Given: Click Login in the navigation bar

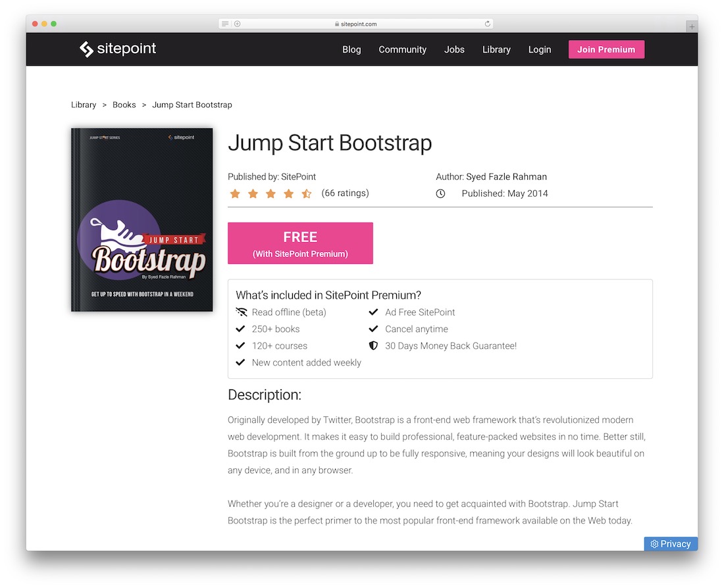Looking at the screenshot, I should (x=540, y=49).
